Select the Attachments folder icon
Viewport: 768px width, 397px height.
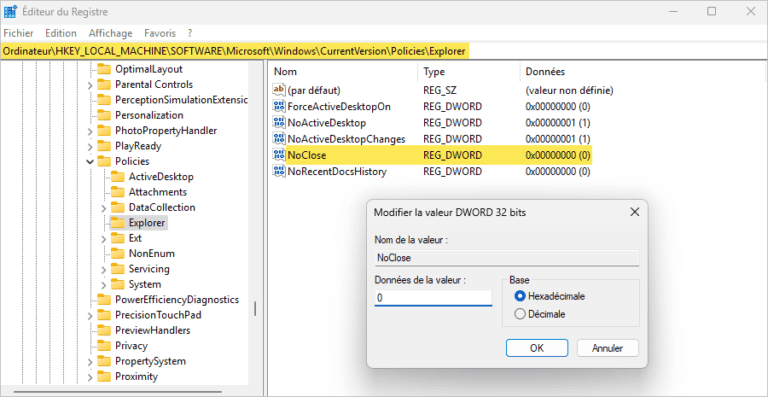pyautogui.click(x=117, y=192)
